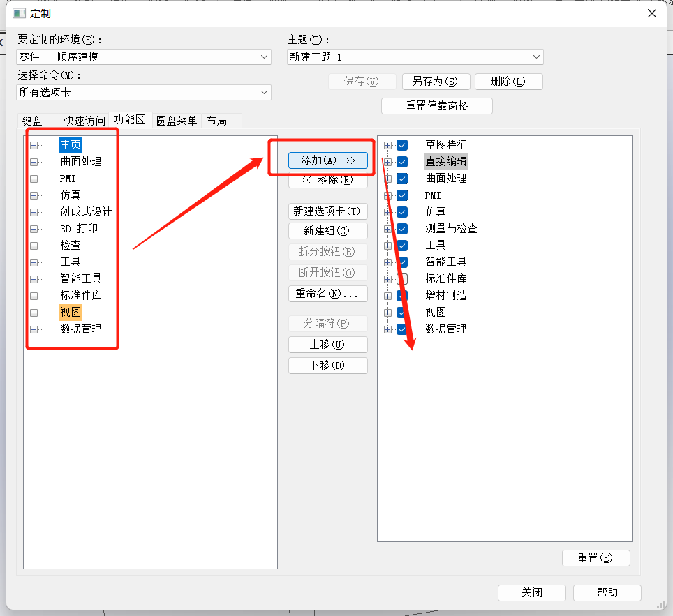Open the 要定制的环境 dropdown

pos(144,57)
